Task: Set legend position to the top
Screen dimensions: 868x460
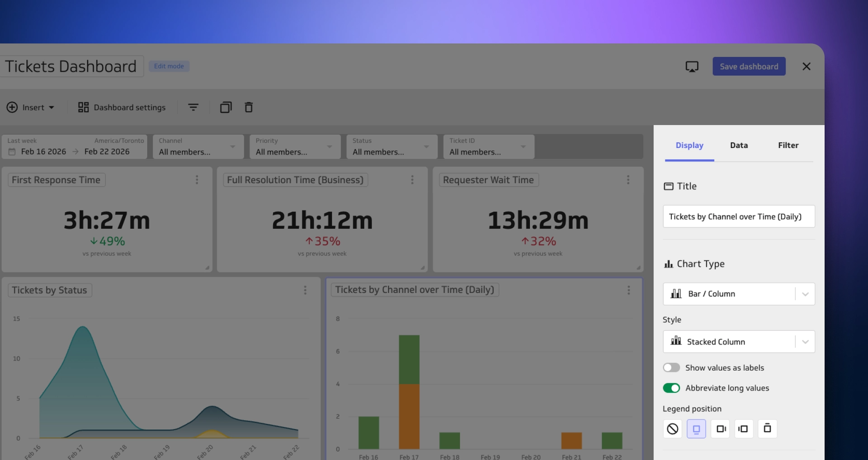Action: tap(767, 429)
